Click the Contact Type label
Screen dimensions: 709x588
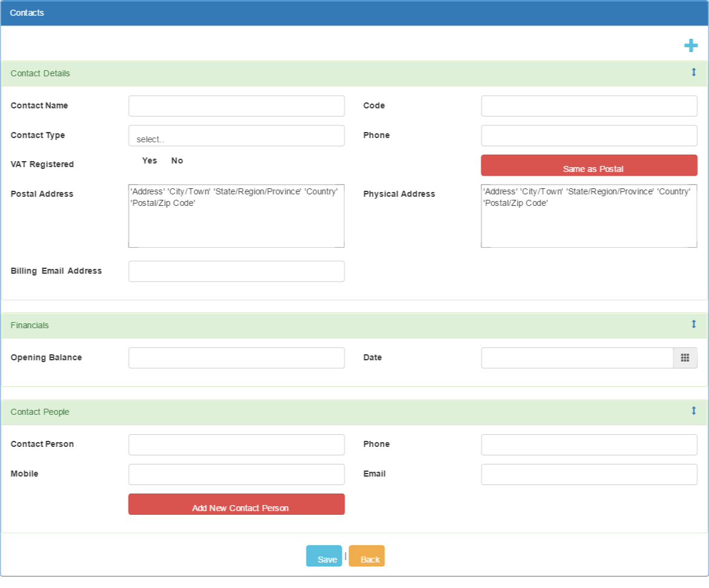tap(38, 135)
